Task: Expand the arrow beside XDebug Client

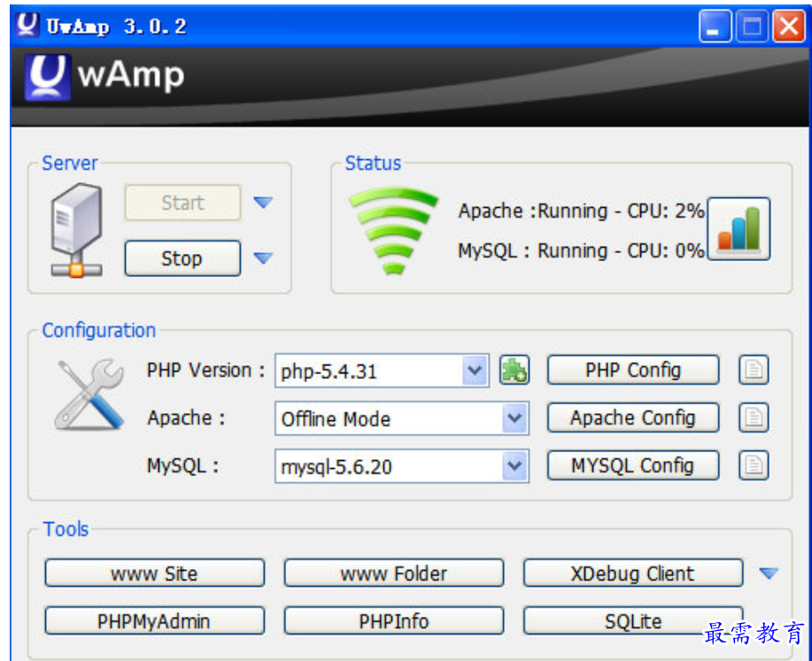Action: [769, 573]
